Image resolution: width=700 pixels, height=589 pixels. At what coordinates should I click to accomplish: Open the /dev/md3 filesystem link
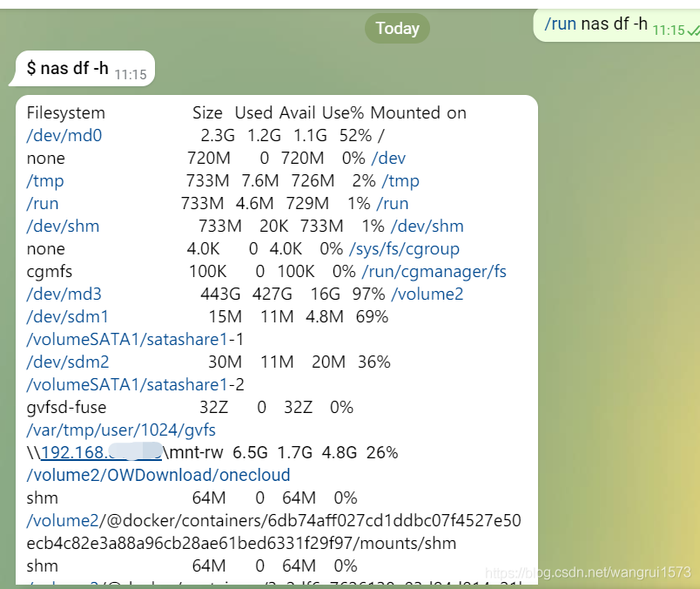pyautogui.click(x=64, y=294)
